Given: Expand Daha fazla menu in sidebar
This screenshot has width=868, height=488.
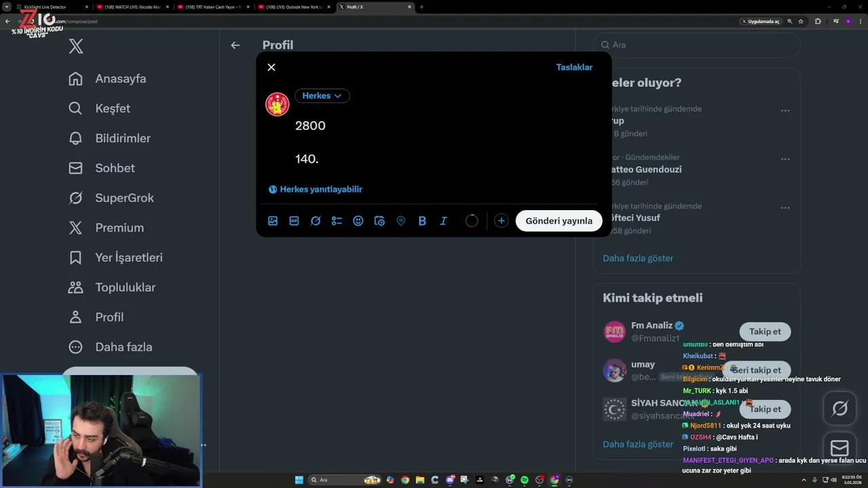Looking at the screenshot, I should pyautogui.click(x=111, y=347).
